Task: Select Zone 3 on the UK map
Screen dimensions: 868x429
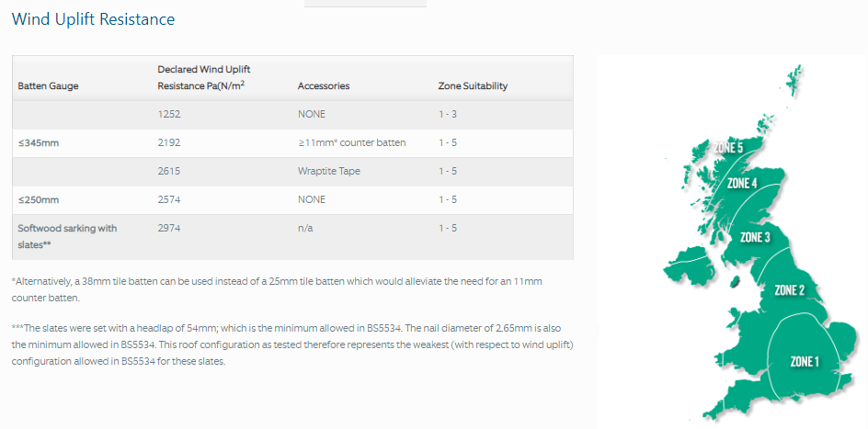Action: pos(755,237)
